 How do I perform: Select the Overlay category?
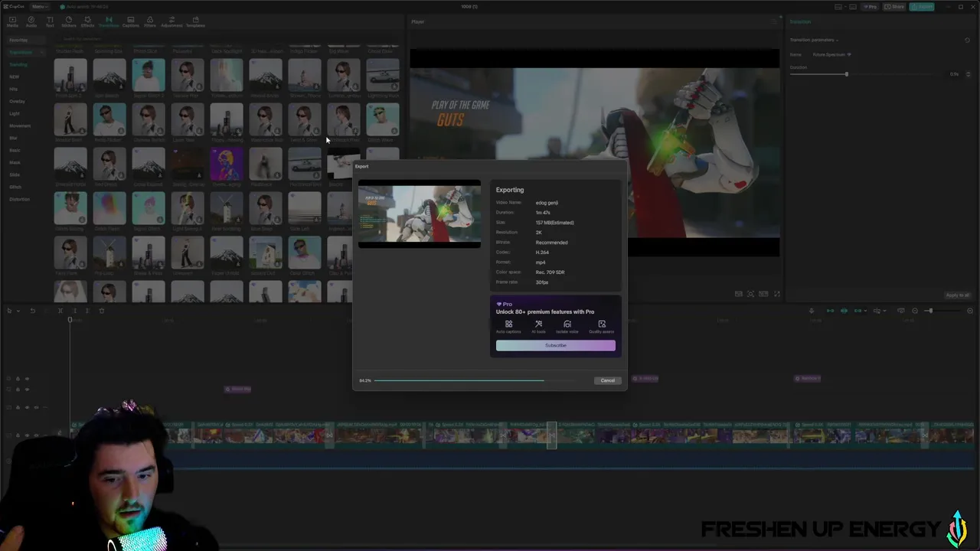pyautogui.click(x=17, y=101)
